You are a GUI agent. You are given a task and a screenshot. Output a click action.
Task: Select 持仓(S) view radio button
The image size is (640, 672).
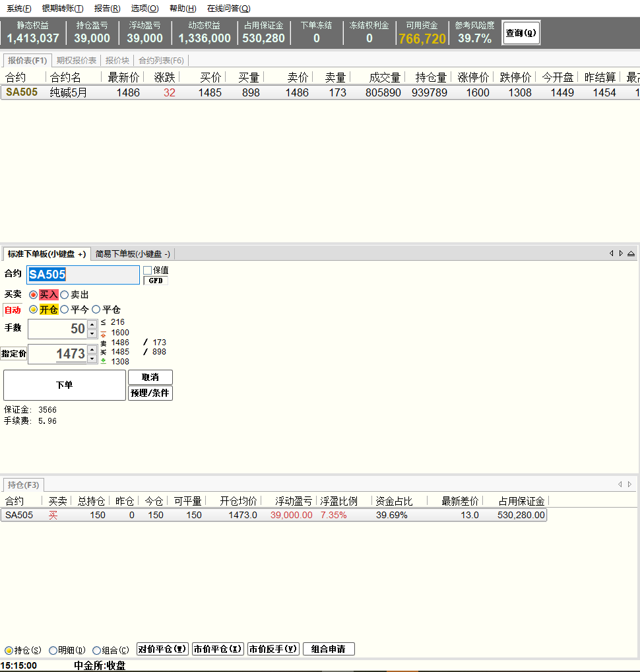click(9, 651)
